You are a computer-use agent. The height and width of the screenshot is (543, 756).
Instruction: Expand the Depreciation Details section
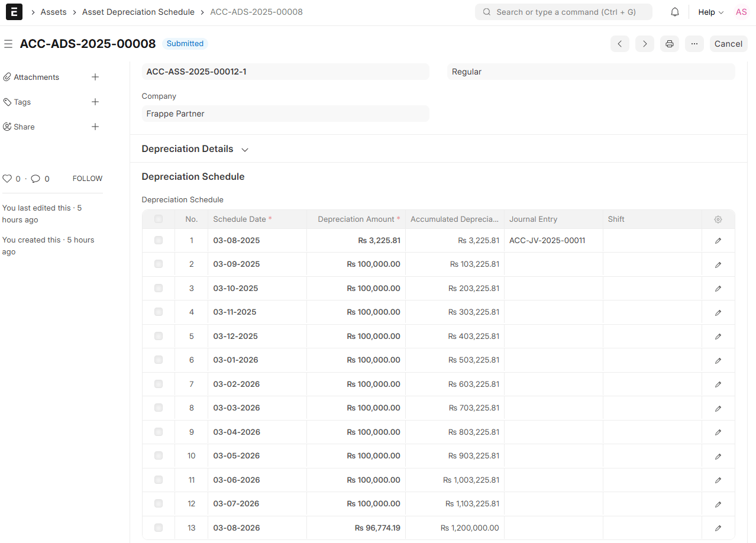pos(195,149)
